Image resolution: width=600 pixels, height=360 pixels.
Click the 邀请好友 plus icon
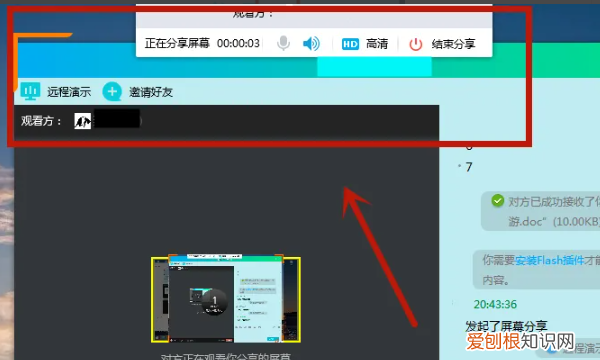click(112, 92)
